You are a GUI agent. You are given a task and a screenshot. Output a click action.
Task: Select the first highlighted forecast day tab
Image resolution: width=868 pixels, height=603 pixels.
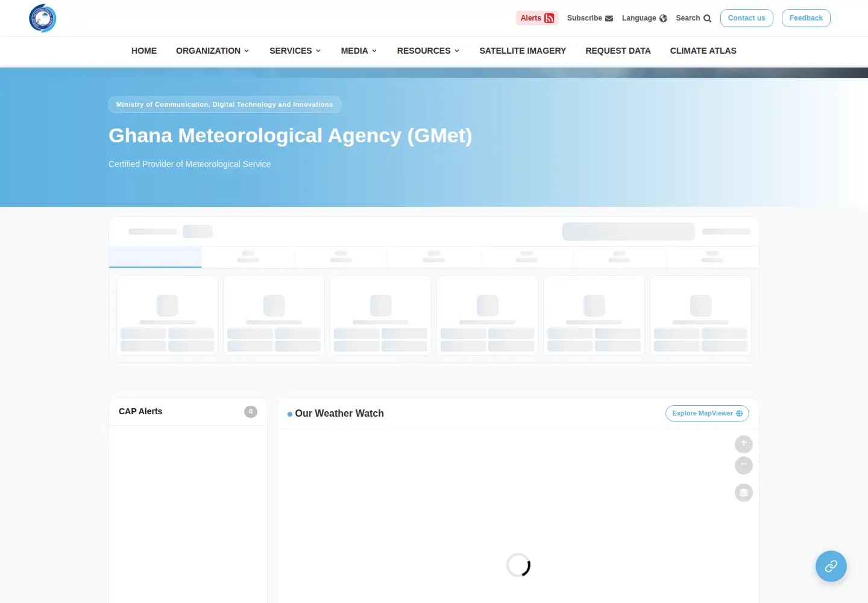click(156, 257)
